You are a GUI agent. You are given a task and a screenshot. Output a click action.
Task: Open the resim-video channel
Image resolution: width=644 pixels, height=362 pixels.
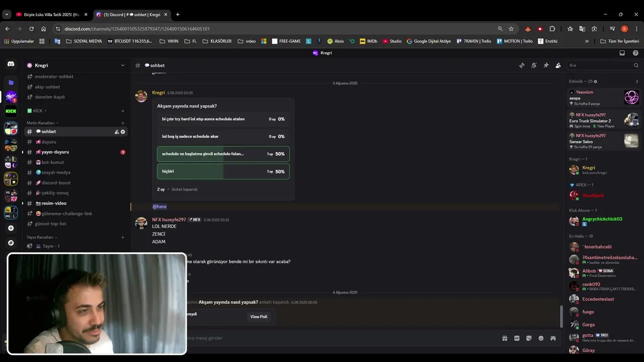(75, 203)
